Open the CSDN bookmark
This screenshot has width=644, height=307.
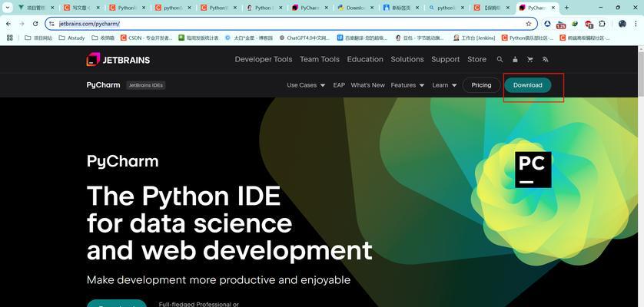click(147, 38)
